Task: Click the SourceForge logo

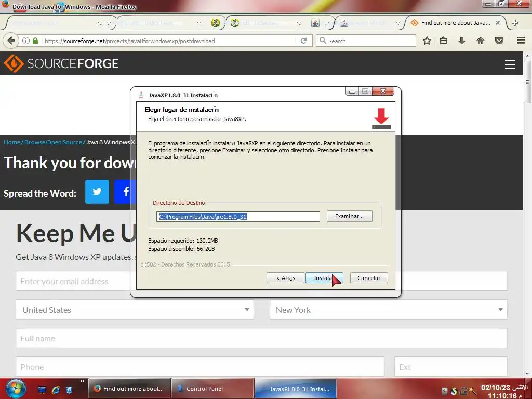Action: click(x=61, y=63)
